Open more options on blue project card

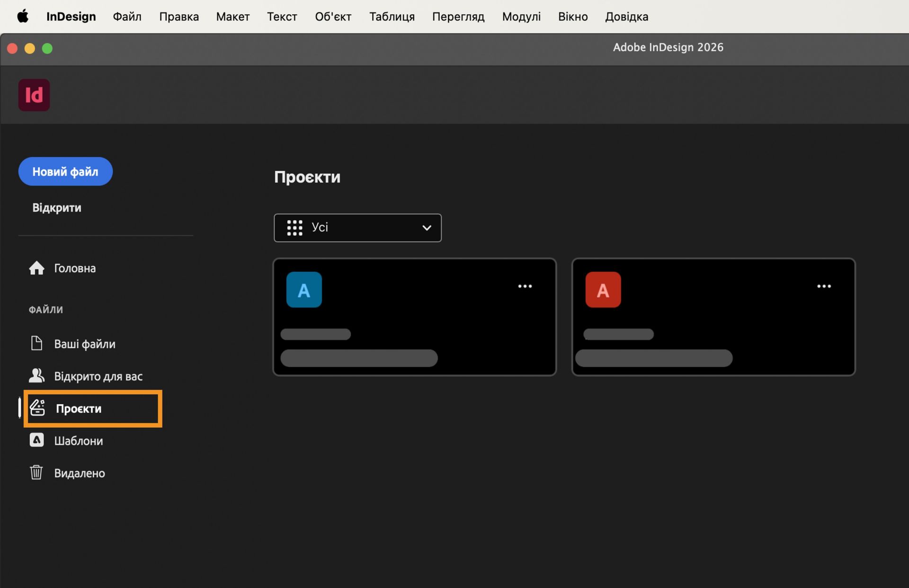point(525,286)
